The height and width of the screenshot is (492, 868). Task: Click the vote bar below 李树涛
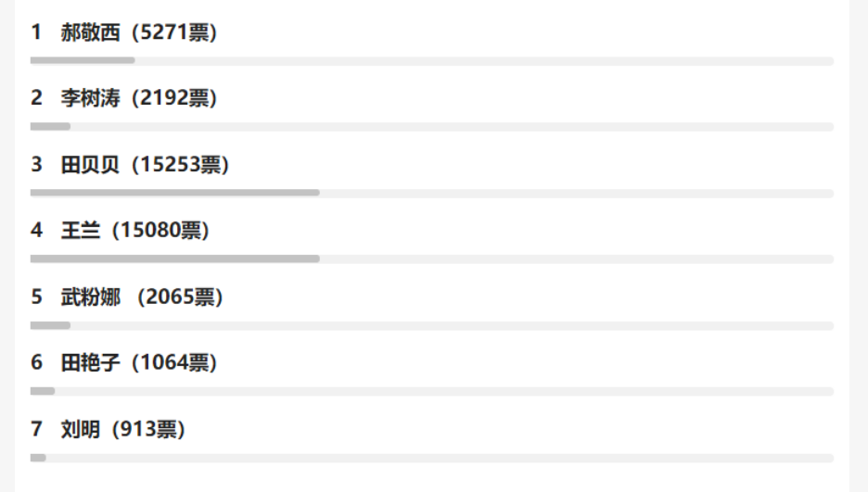coord(431,127)
